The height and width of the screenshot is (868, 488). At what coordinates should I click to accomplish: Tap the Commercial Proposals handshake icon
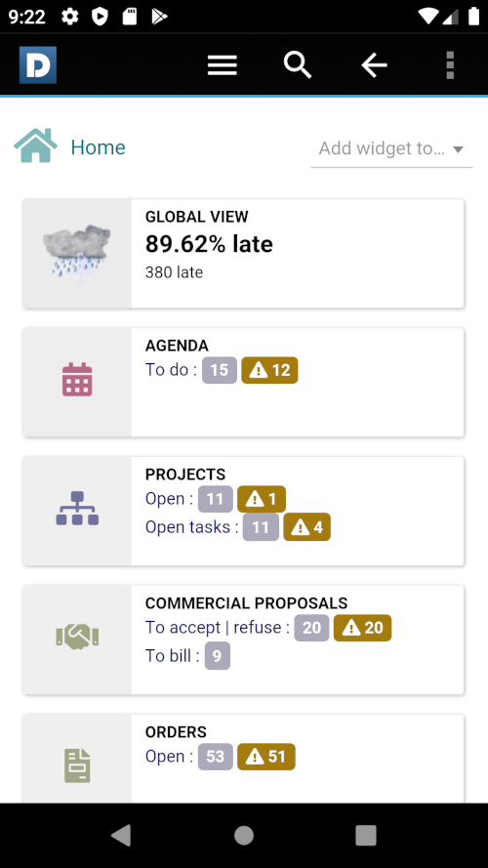pos(77,638)
